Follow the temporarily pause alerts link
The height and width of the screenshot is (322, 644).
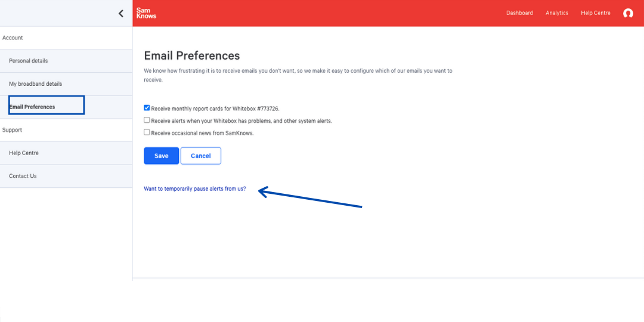pyautogui.click(x=194, y=189)
